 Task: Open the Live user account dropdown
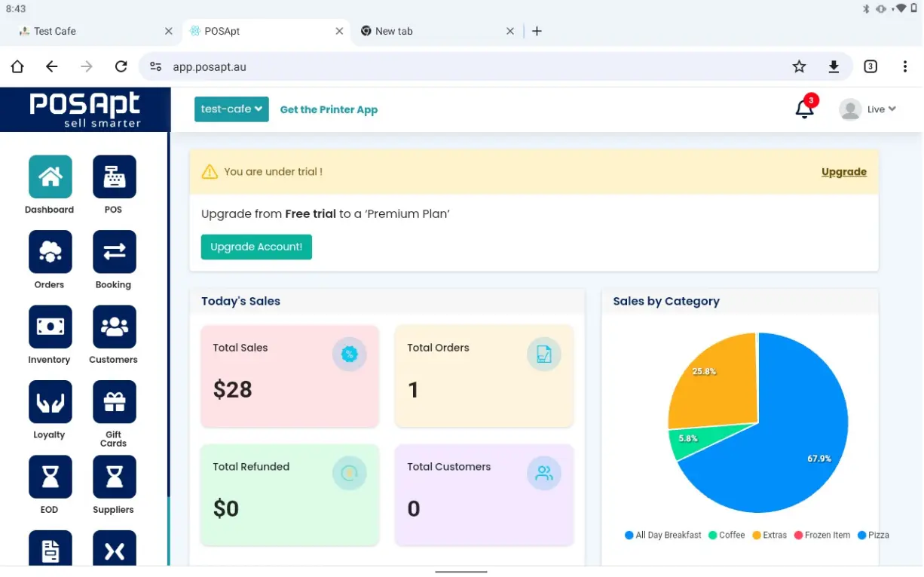(867, 109)
